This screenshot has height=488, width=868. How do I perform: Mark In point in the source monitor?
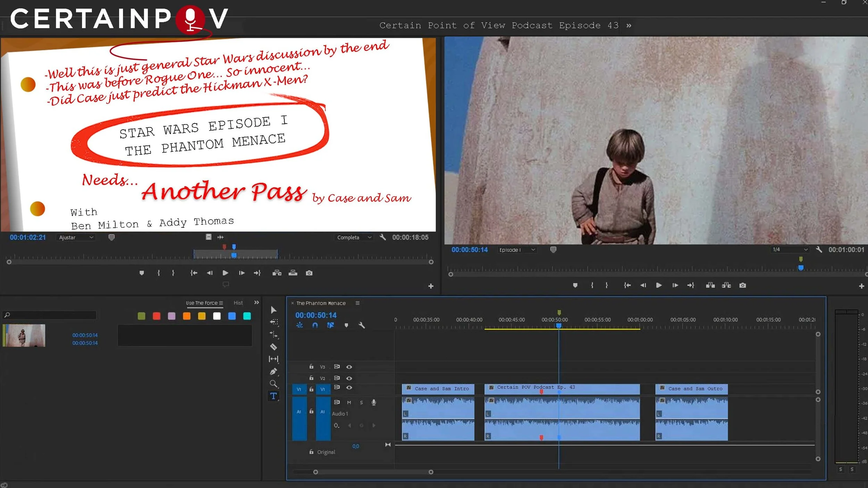pyautogui.click(x=158, y=273)
